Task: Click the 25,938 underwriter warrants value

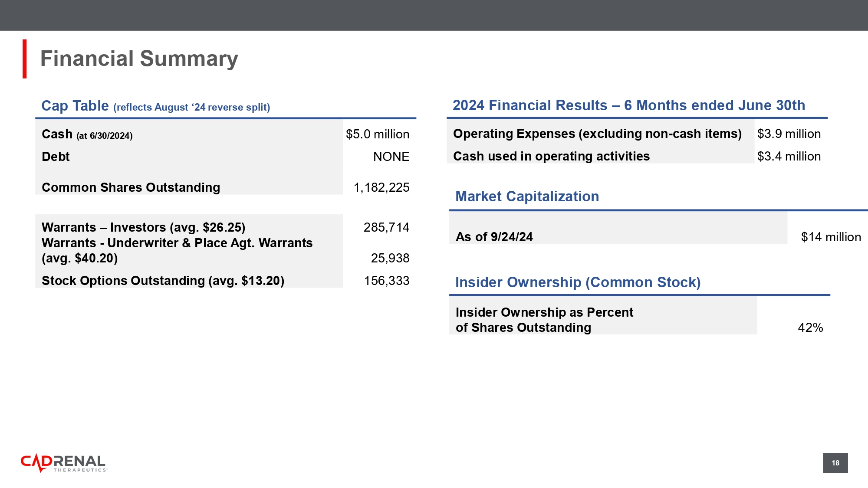Action: [x=390, y=258]
